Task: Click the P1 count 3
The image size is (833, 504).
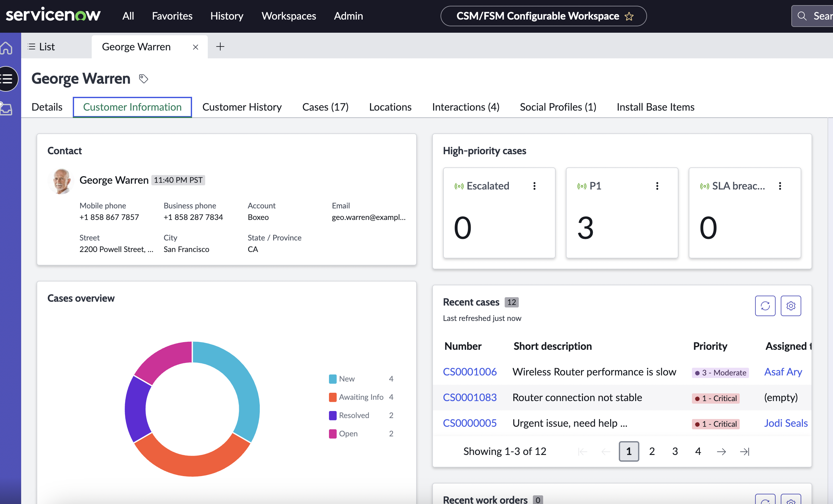Action: [585, 228]
